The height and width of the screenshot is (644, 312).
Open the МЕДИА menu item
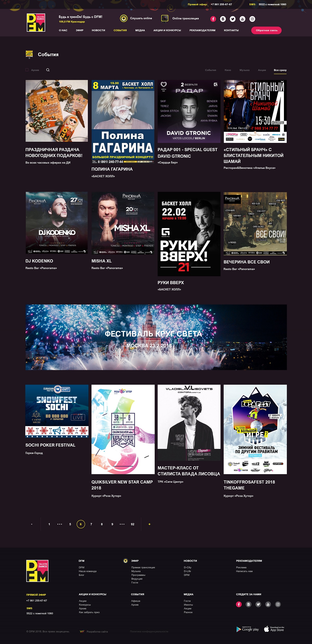coord(140,30)
